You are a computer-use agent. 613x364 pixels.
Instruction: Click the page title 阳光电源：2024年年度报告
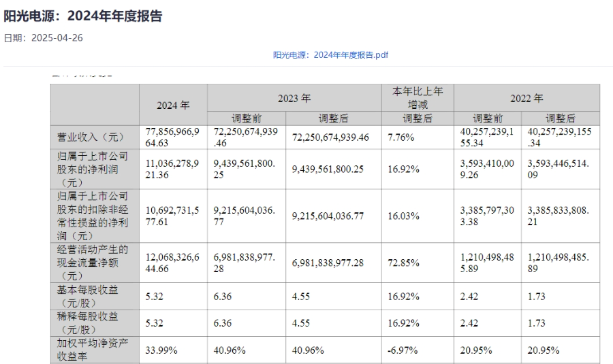(83, 16)
